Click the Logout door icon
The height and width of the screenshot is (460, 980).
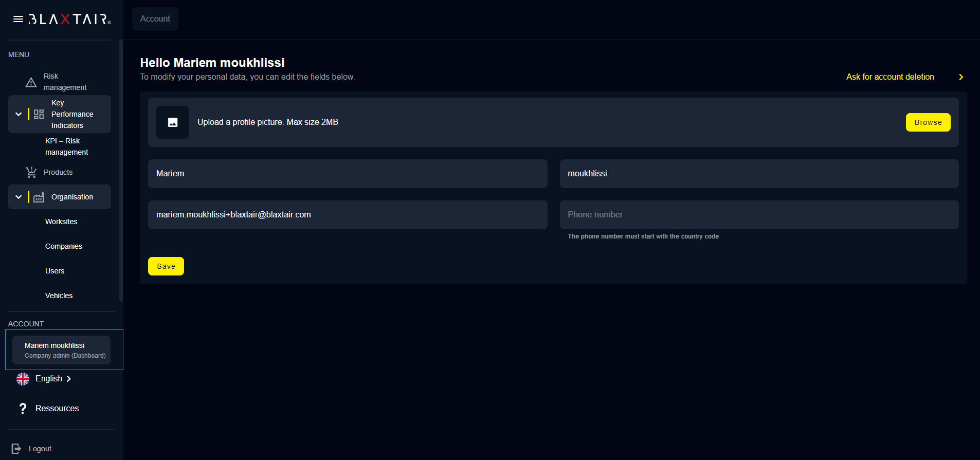16,449
